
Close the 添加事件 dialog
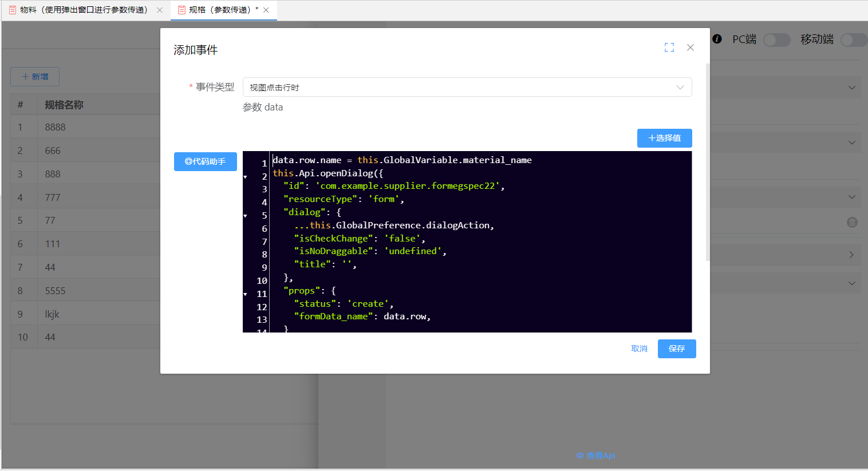[x=691, y=48]
